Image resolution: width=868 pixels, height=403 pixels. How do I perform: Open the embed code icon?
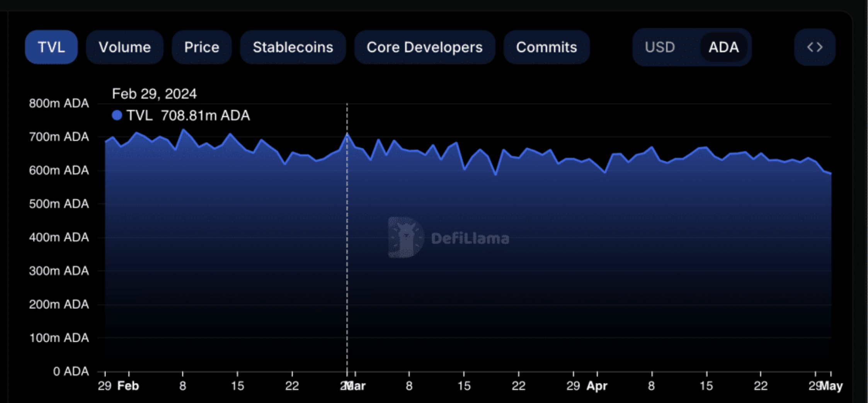(x=815, y=47)
